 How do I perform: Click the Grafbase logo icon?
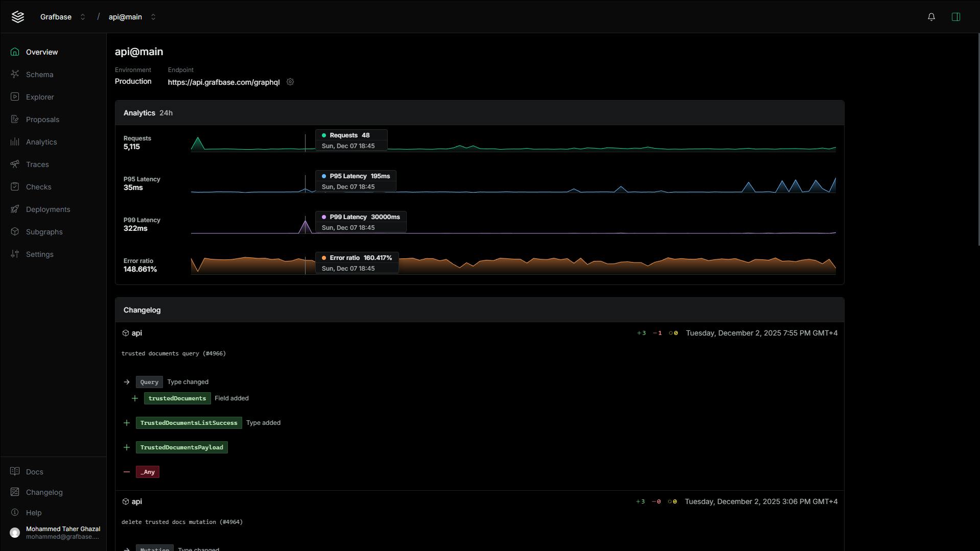[18, 17]
